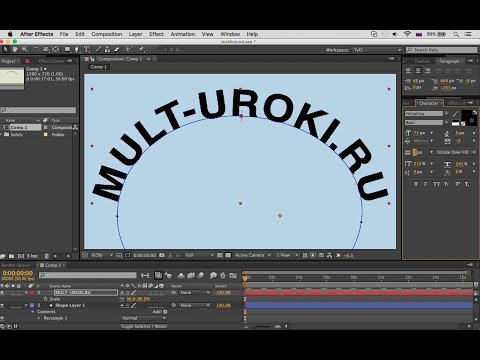The width and height of the screenshot is (480, 360).
Task: Click the Add button for shape contents
Action: tap(160, 312)
